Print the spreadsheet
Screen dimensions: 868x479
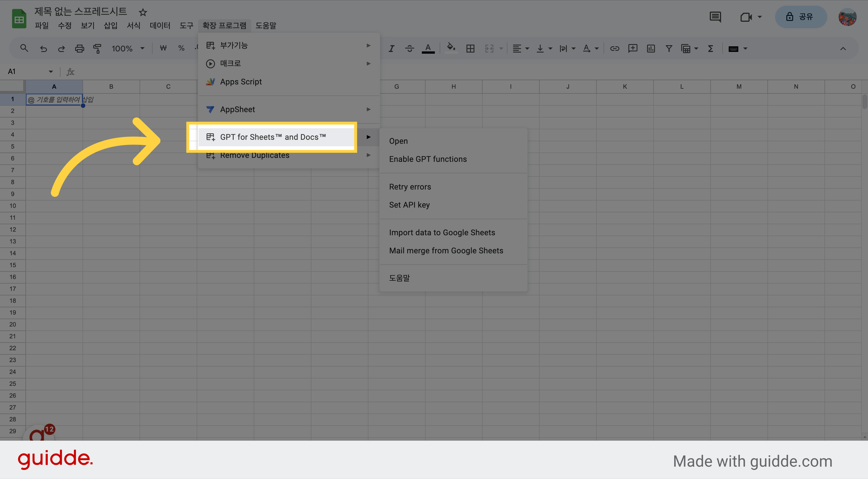click(x=79, y=49)
